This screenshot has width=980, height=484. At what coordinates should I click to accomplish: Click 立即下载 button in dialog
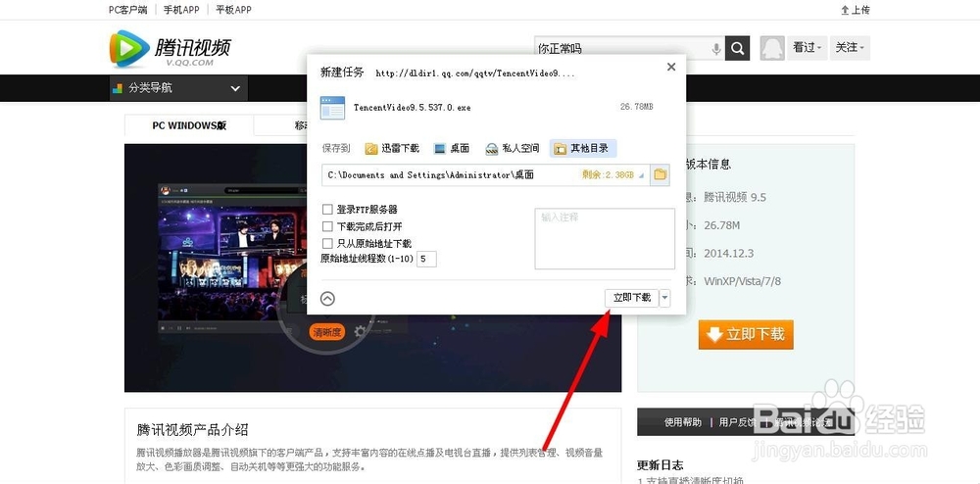click(x=632, y=298)
